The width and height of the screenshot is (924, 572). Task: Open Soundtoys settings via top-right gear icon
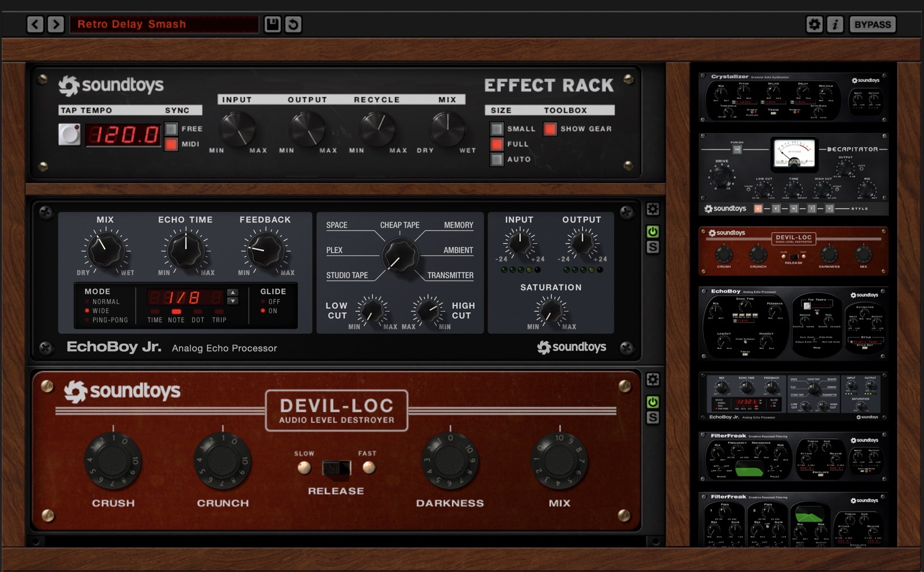(814, 24)
